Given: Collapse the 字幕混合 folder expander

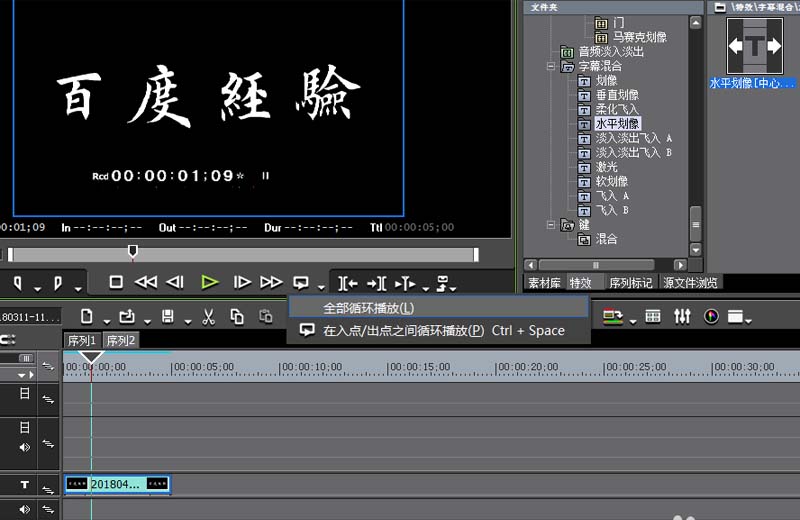Looking at the screenshot, I should click(x=551, y=66).
